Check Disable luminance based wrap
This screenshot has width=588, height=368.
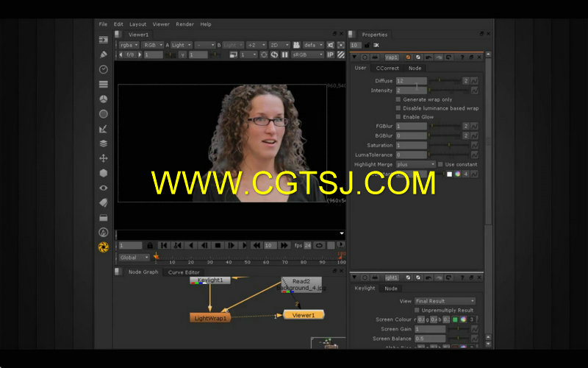[398, 108]
